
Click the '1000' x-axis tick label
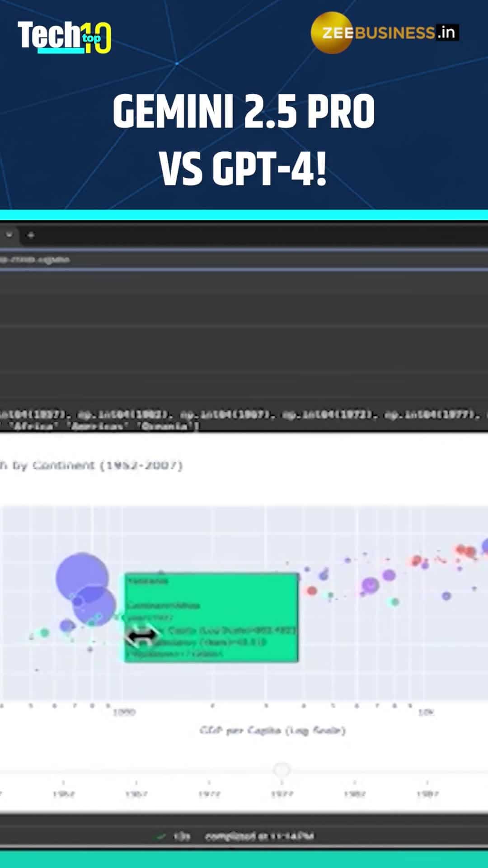point(124,712)
